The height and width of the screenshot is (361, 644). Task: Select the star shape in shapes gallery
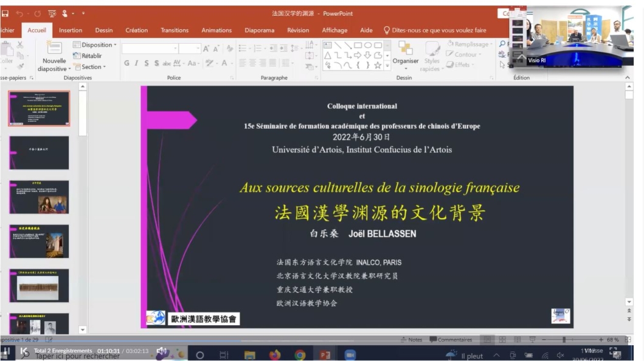pyautogui.click(x=378, y=65)
